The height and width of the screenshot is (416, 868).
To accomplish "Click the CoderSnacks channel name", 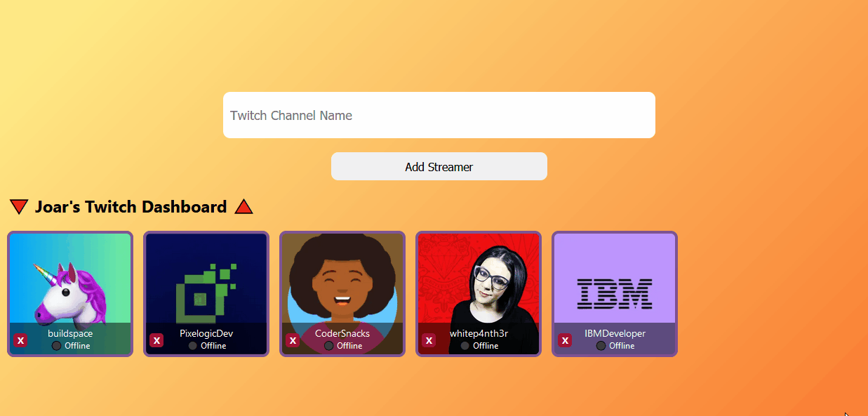I will (342, 333).
